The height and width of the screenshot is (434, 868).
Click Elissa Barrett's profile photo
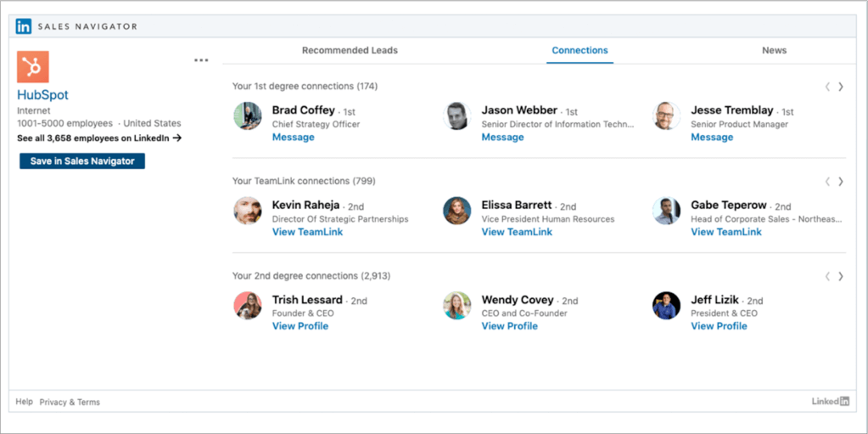pos(457,211)
